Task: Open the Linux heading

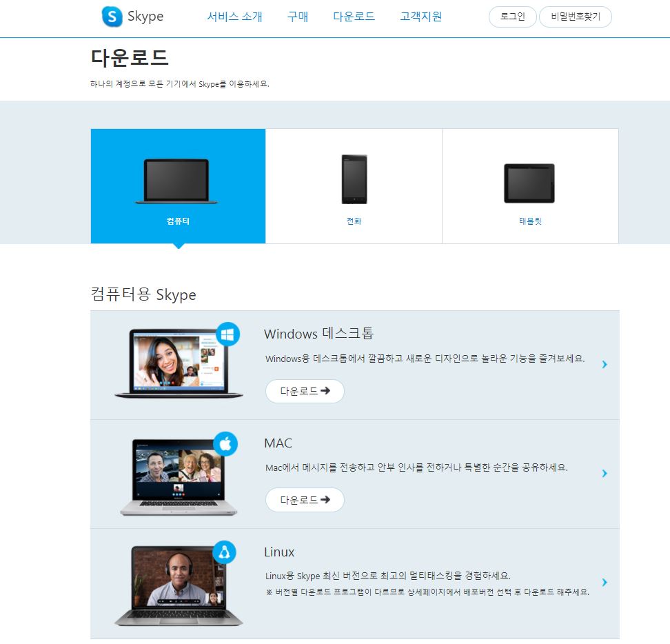Action: (279, 552)
